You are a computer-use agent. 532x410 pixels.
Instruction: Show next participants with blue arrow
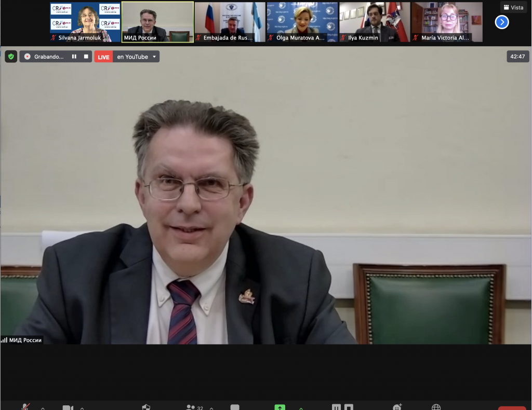pyautogui.click(x=501, y=22)
